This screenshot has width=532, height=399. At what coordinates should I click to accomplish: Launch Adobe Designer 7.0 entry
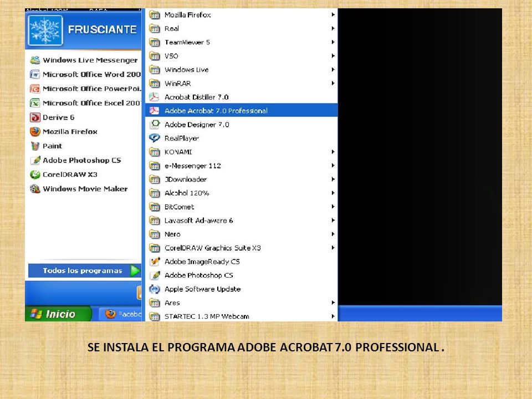242,125
